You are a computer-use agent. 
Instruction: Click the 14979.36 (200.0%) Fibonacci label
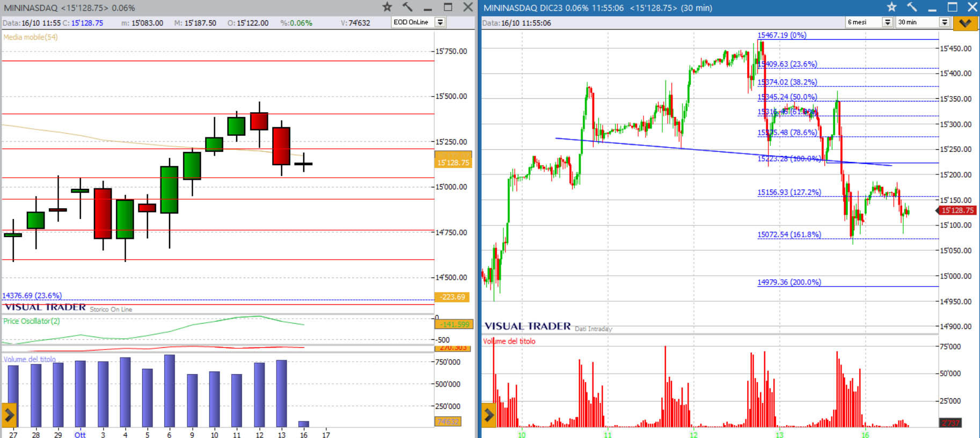pos(789,282)
